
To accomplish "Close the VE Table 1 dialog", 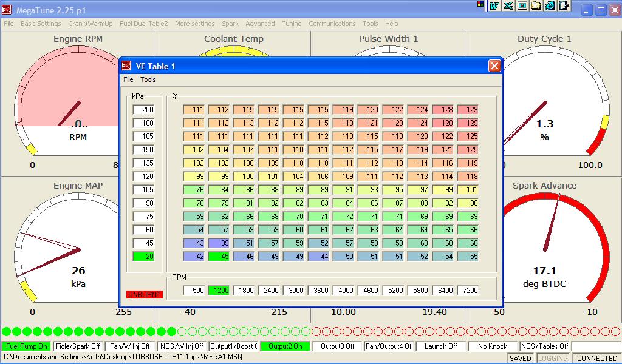I will pyautogui.click(x=494, y=66).
